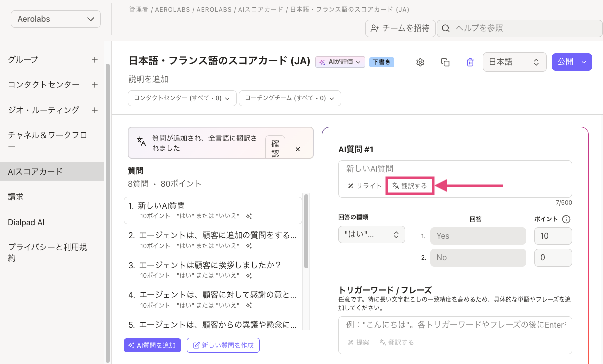Click the plus icon beside グループ
Image resolution: width=603 pixels, height=364 pixels.
(95, 60)
